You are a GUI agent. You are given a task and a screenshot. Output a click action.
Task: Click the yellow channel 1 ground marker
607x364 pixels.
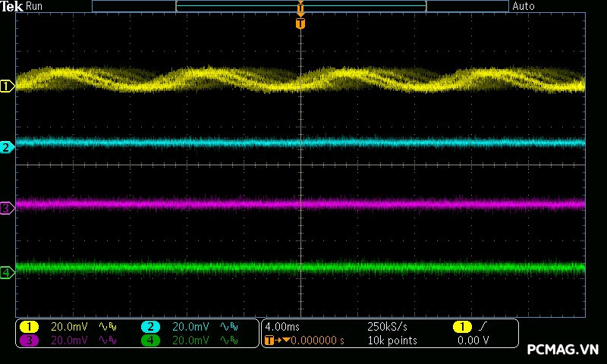pos(7,86)
